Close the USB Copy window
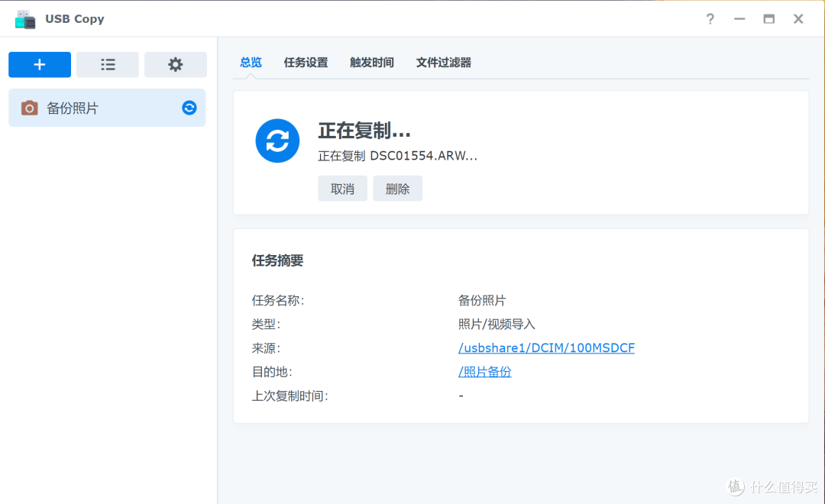Viewport: 825px width, 504px height. coord(798,19)
